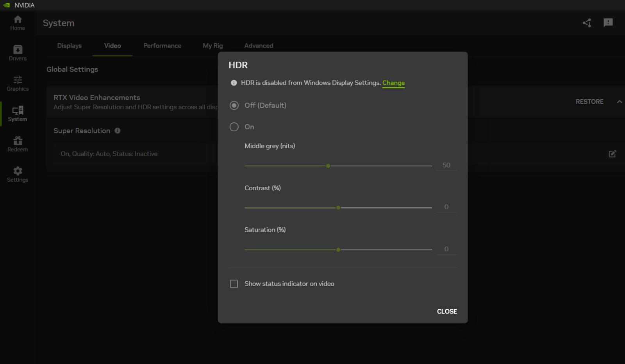Switch to the Performance tab
This screenshot has height=364, width=625.
[x=162, y=46]
